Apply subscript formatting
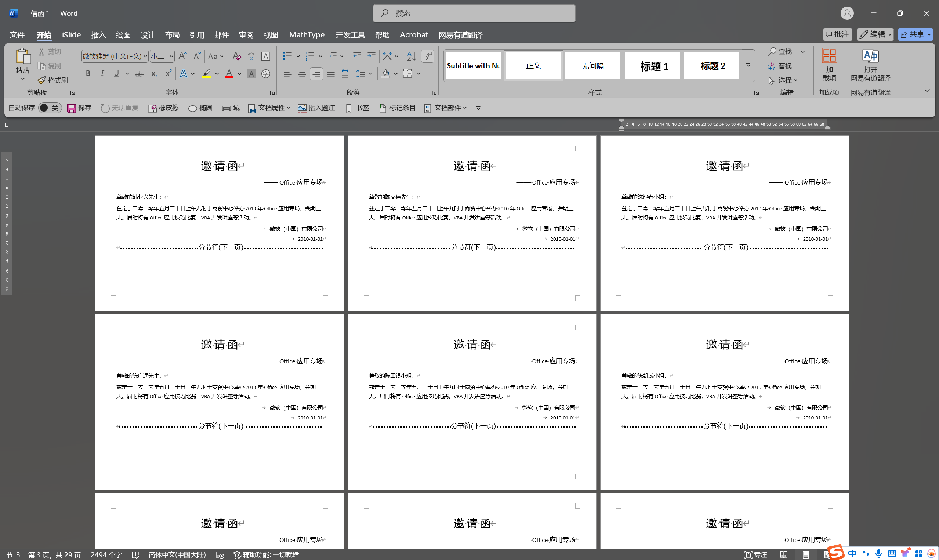The height and width of the screenshot is (560, 939). (154, 74)
